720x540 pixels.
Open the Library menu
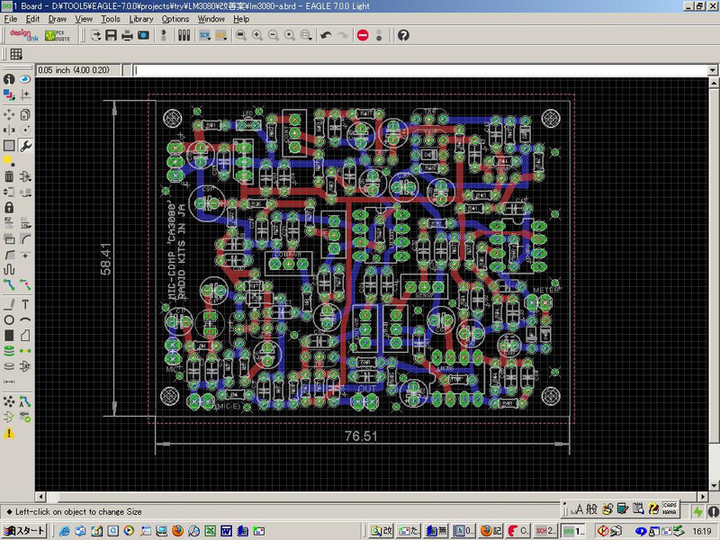[x=141, y=19]
